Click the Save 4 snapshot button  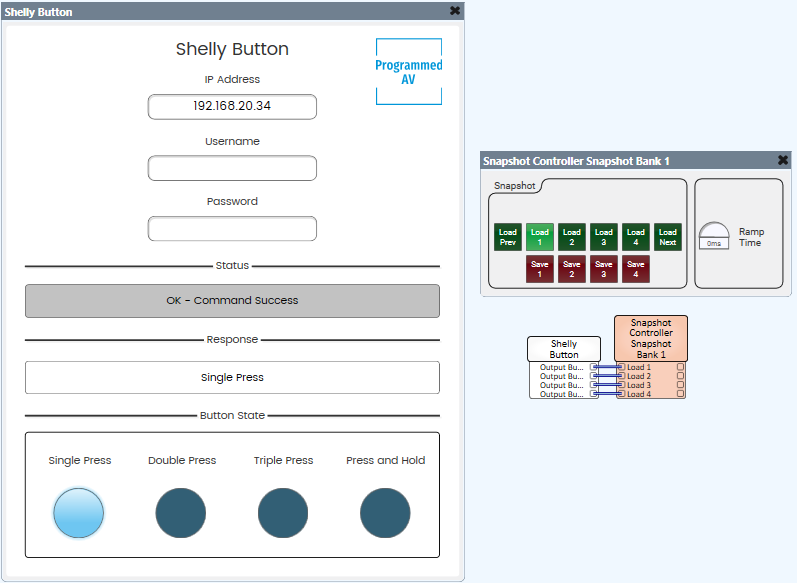tap(636, 269)
